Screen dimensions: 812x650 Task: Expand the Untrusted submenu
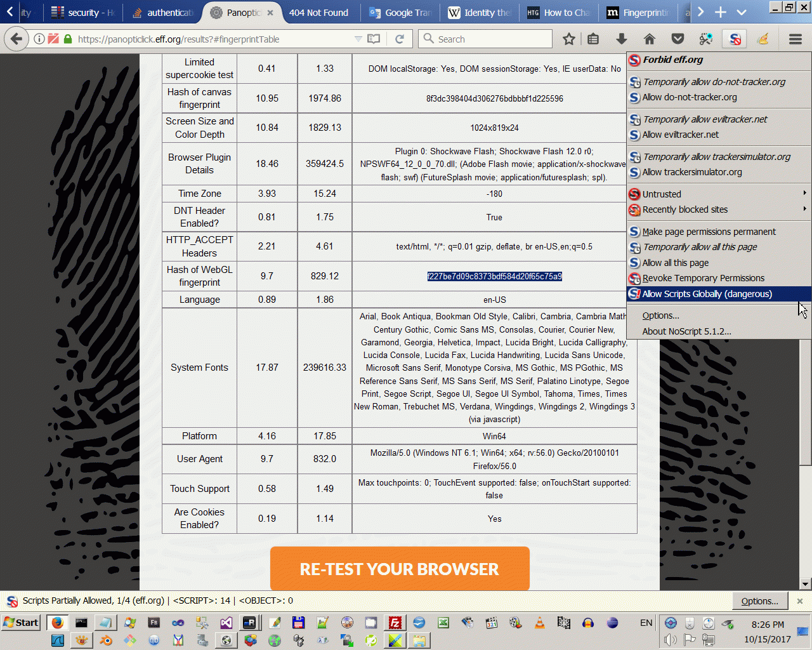tap(719, 194)
